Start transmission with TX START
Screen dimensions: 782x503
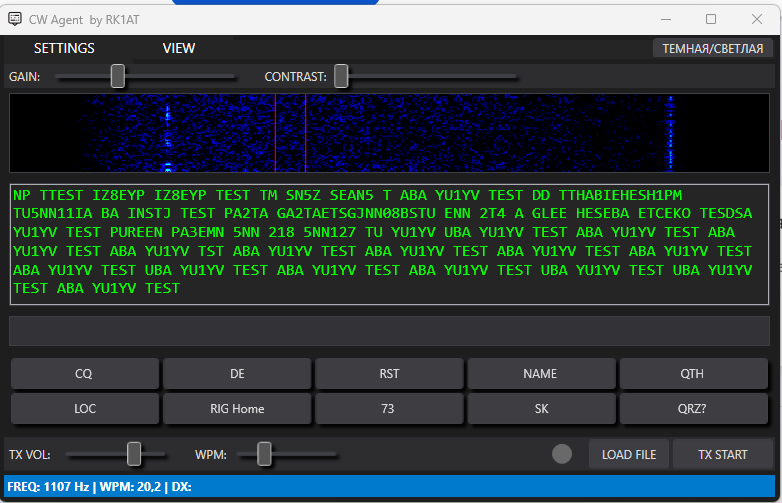[723, 454]
